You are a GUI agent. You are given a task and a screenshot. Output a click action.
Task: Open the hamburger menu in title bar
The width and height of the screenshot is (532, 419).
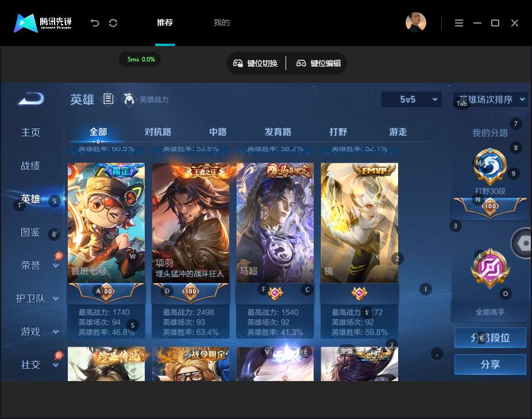(458, 23)
